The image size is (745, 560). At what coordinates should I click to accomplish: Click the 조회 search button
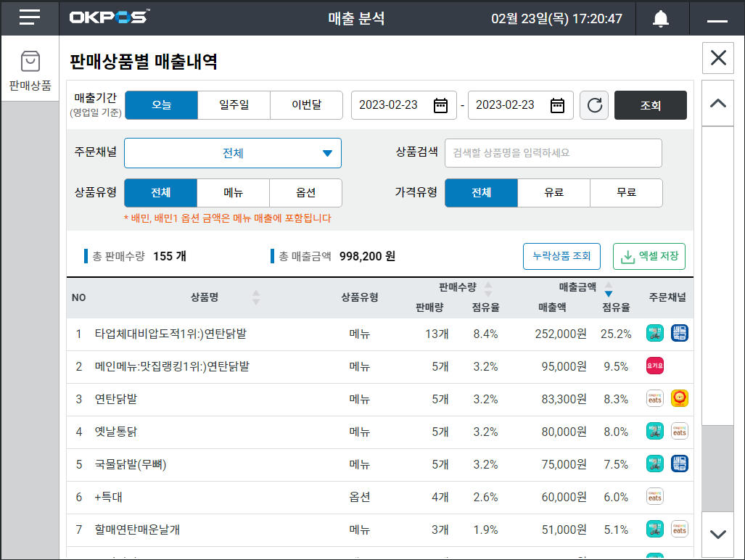(x=650, y=105)
